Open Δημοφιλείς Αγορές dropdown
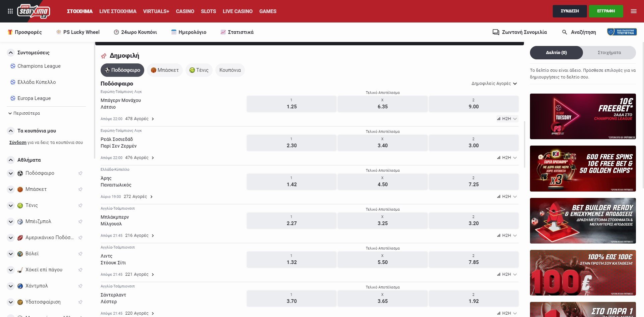 pyautogui.click(x=494, y=84)
